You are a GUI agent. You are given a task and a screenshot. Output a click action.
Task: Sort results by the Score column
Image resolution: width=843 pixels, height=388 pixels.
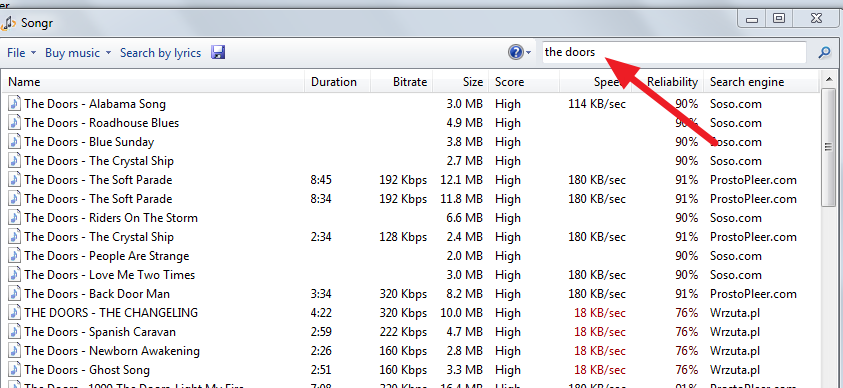(524, 82)
